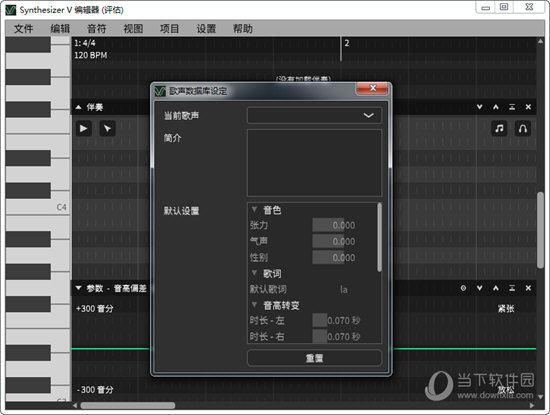This screenshot has height=415, width=550.
Task: Move 伴奏 panel down with down arrow
Action: pos(479,107)
